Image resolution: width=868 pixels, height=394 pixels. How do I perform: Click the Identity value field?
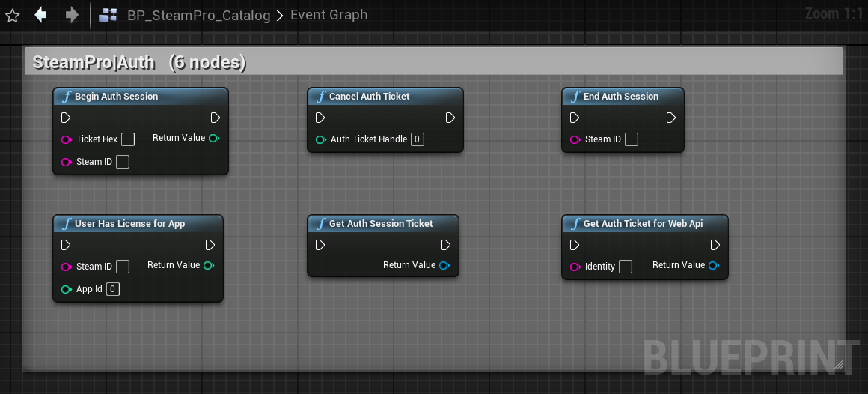point(626,267)
